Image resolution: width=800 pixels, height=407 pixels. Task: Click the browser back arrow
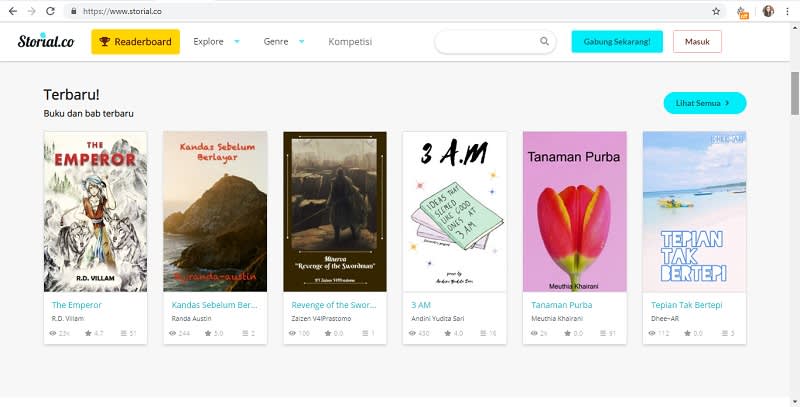pyautogui.click(x=11, y=11)
